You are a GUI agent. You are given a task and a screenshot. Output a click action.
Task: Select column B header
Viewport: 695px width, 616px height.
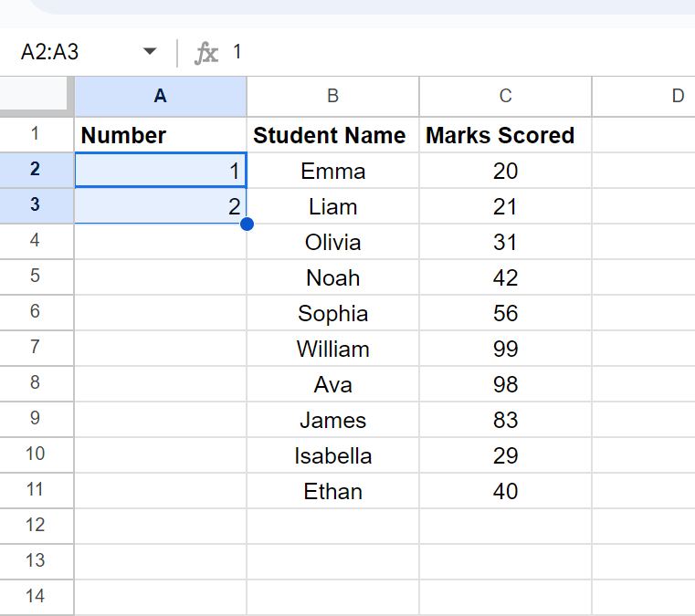[332, 96]
